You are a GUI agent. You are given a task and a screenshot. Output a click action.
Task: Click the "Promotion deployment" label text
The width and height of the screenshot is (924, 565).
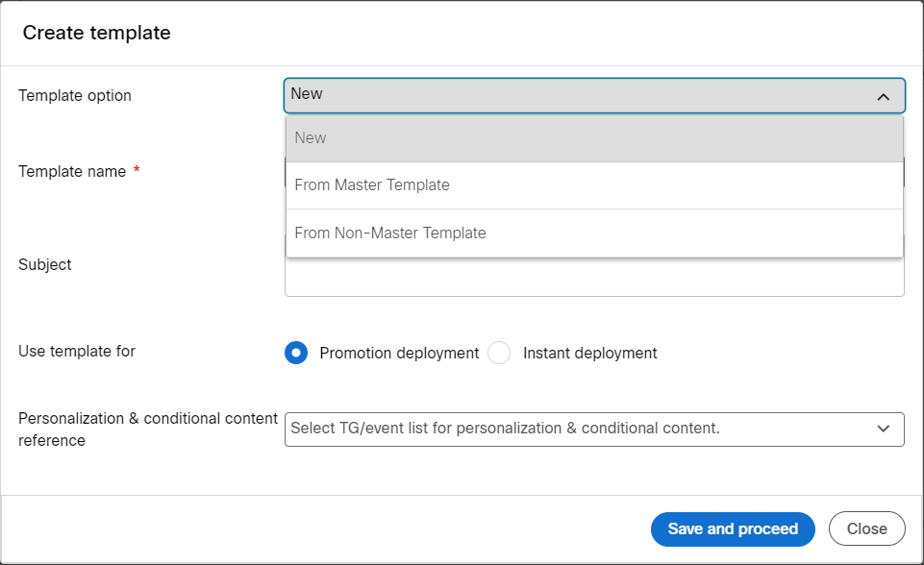click(x=399, y=353)
